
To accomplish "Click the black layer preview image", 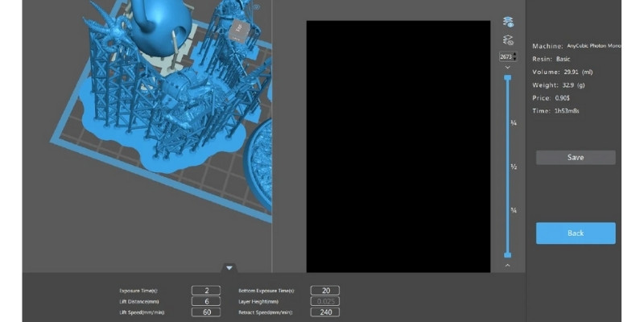I will [x=398, y=147].
